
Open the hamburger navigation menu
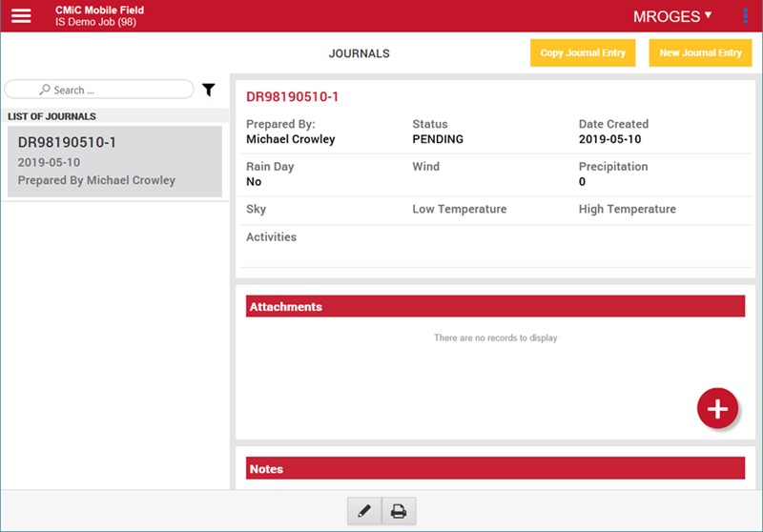coord(21,16)
